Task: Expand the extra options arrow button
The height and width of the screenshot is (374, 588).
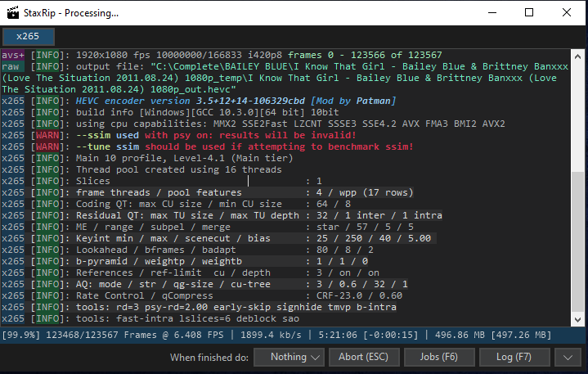Action: (568, 357)
